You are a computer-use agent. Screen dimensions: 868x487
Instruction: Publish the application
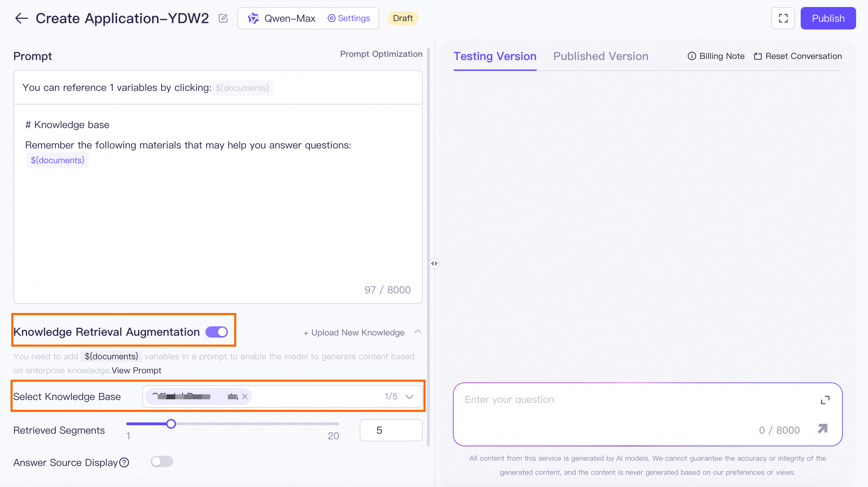coord(828,18)
